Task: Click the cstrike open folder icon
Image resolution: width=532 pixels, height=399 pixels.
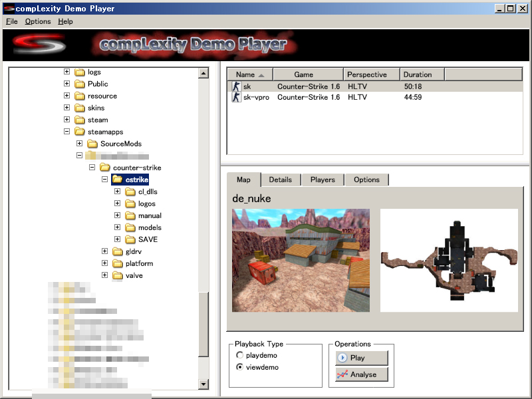Action: coord(118,180)
